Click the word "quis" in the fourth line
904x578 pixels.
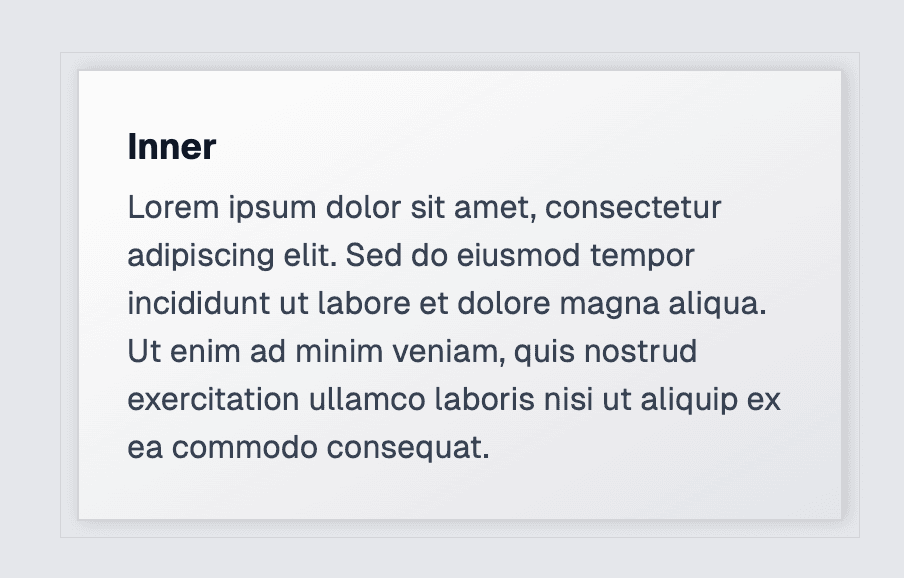pos(544,353)
